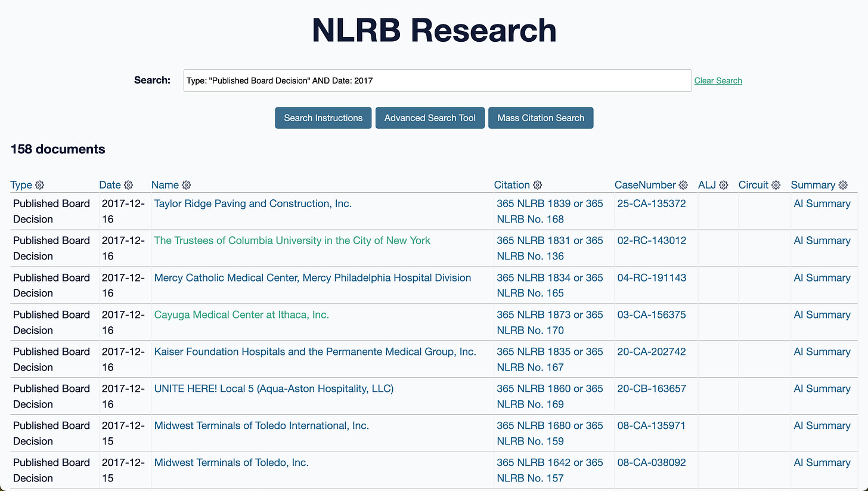Open Midwest Terminals of Toledo, Inc. case

tap(231, 462)
